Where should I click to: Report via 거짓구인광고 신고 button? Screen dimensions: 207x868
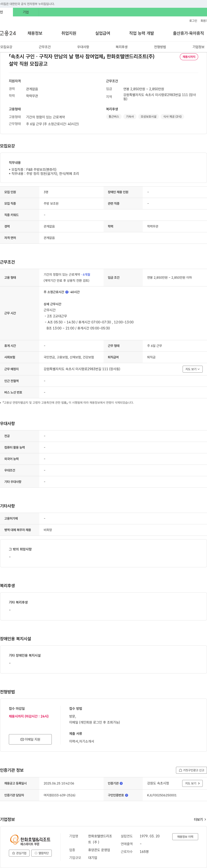(191, 770)
